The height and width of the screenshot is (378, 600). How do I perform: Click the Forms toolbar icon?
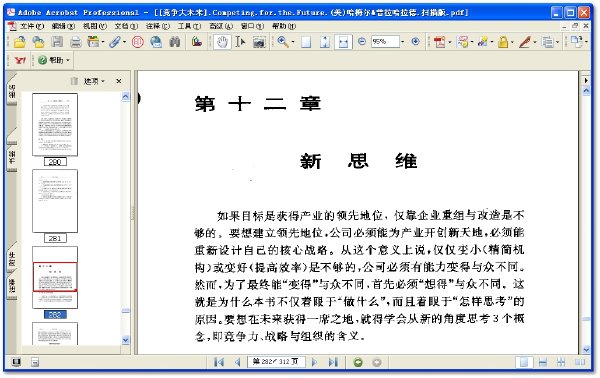[548, 42]
